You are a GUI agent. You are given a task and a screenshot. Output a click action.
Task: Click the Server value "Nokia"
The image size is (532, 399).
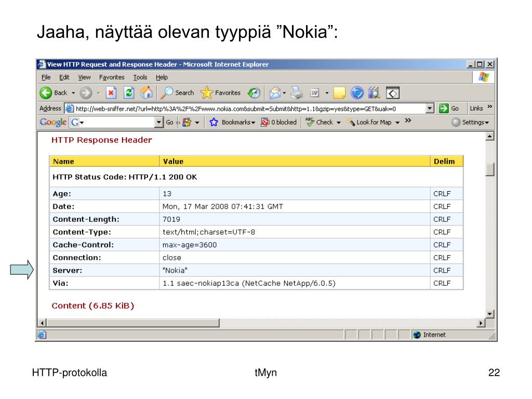(x=175, y=270)
